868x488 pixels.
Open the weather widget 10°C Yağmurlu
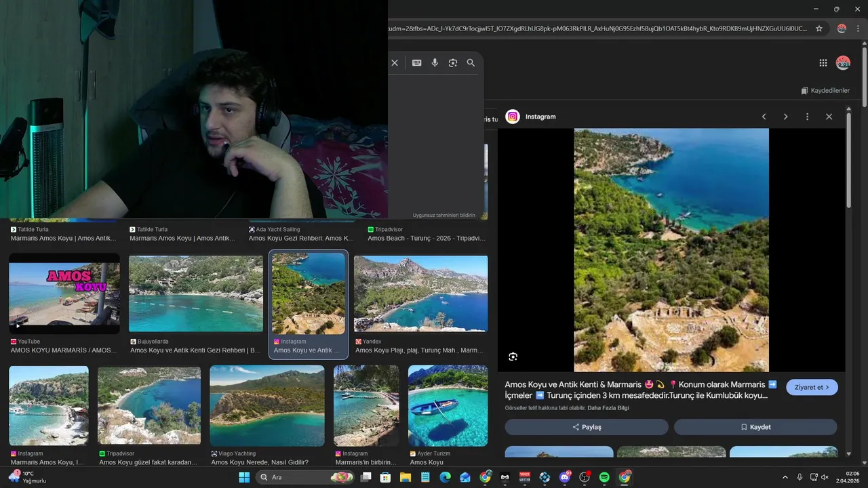(28, 477)
